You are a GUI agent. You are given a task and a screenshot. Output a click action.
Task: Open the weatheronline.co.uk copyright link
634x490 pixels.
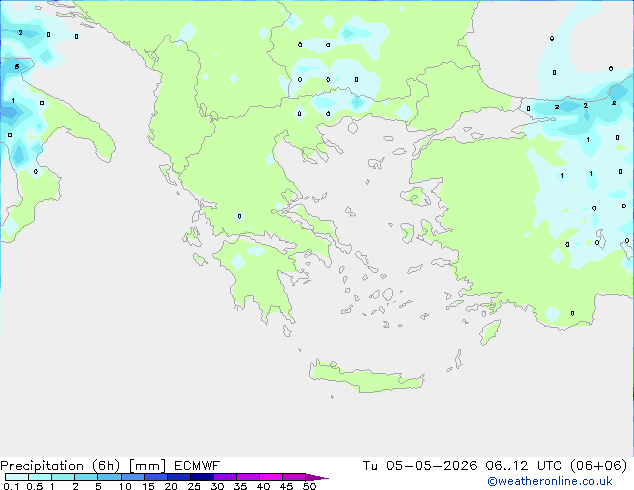click(550, 481)
